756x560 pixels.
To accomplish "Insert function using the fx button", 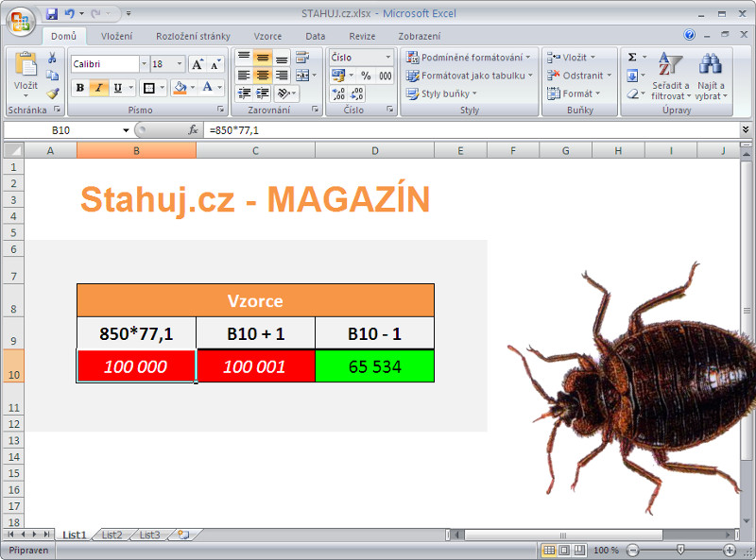I will pyautogui.click(x=193, y=130).
